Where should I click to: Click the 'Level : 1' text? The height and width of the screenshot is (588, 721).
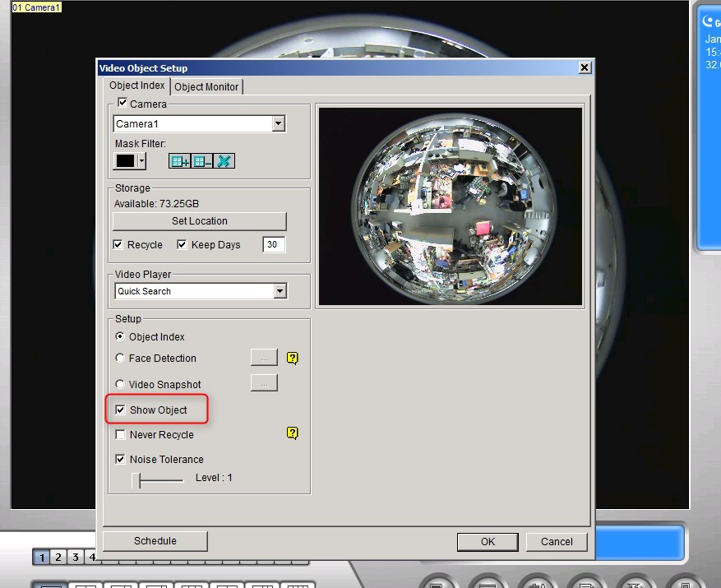pos(214,478)
